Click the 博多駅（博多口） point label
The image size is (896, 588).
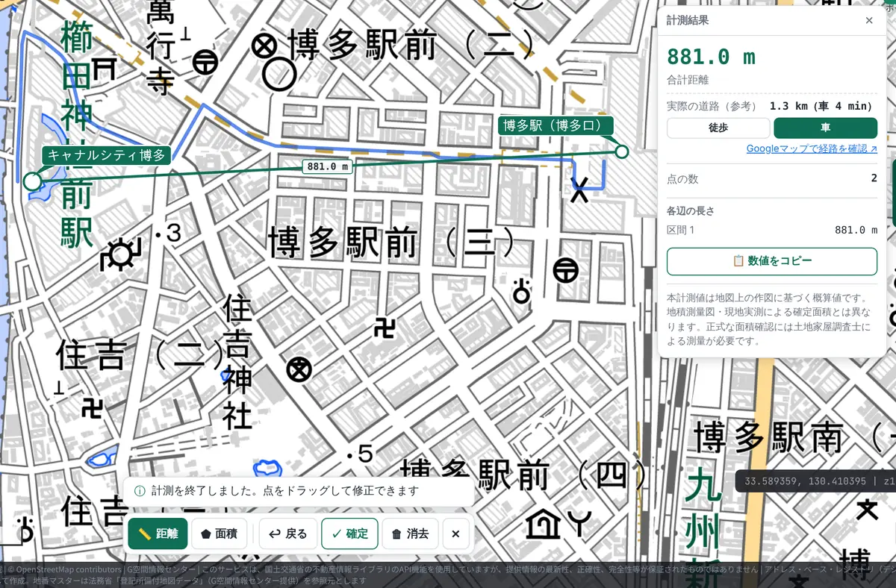[556, 125]
